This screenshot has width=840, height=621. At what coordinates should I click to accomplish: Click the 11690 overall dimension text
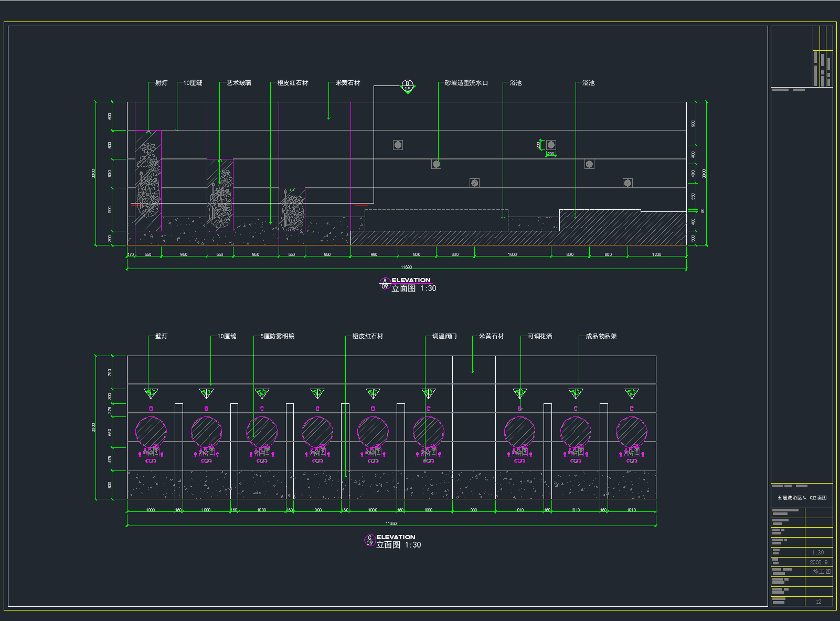click(406, 267)
